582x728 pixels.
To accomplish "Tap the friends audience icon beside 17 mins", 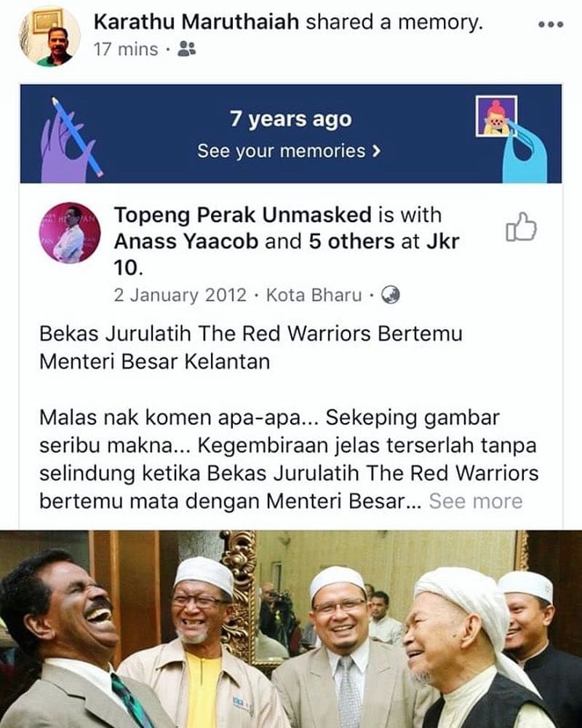I will [186, 49].
